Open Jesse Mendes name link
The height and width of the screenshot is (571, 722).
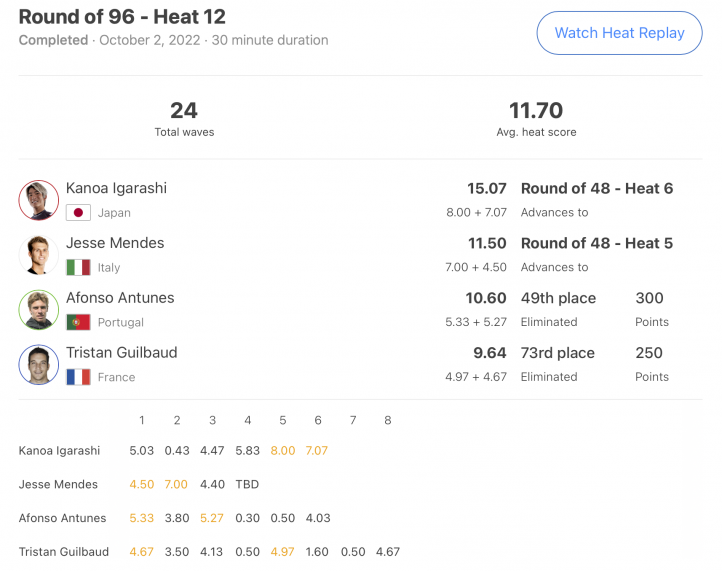point(115,243)
